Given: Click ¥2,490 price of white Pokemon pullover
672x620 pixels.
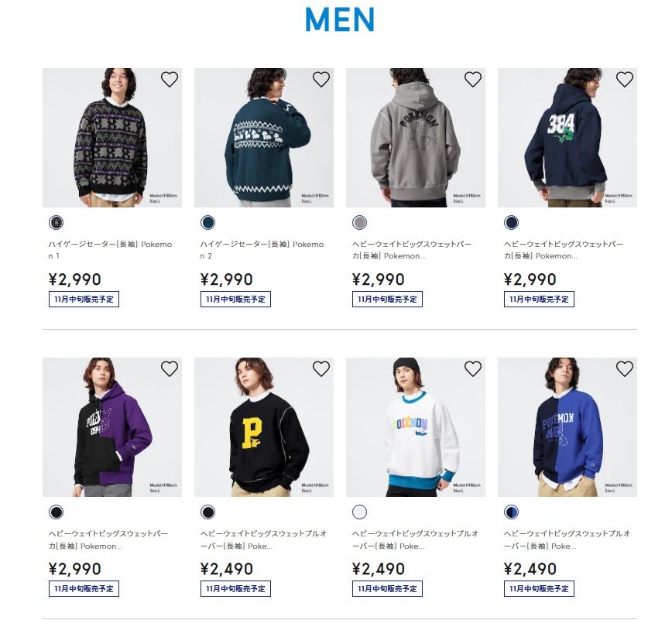Looking at the screenshot, I should point(379,569).
